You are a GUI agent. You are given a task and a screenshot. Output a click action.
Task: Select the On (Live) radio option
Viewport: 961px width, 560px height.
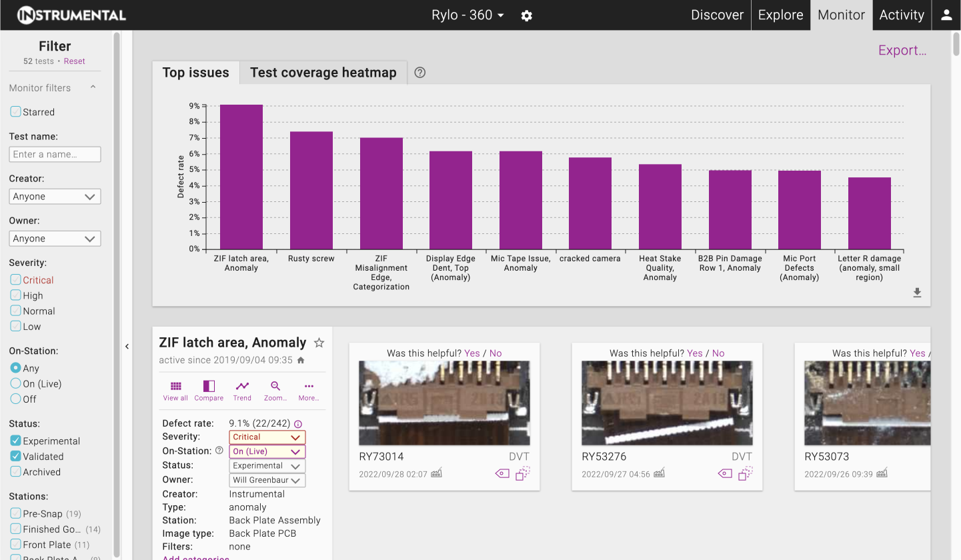tap(16, 383)
